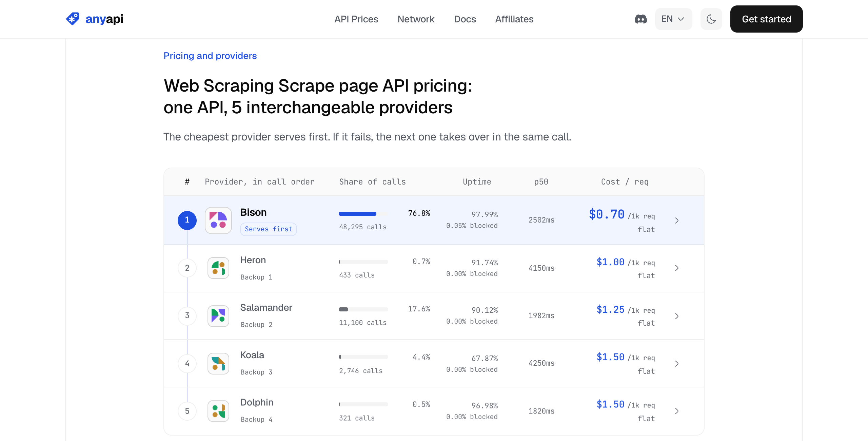Click the 48,295 calls text
Viewport: 868px width, 441px height.
click(363, 227)
